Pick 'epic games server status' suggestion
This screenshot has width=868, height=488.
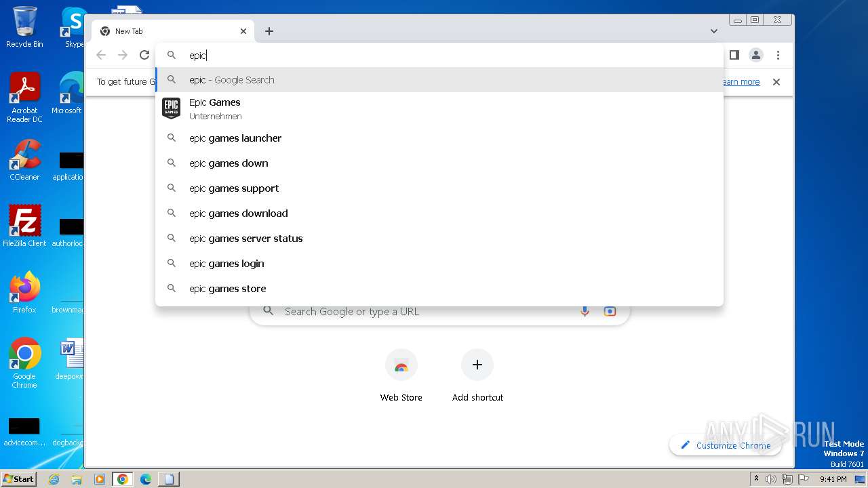point(439,239)
